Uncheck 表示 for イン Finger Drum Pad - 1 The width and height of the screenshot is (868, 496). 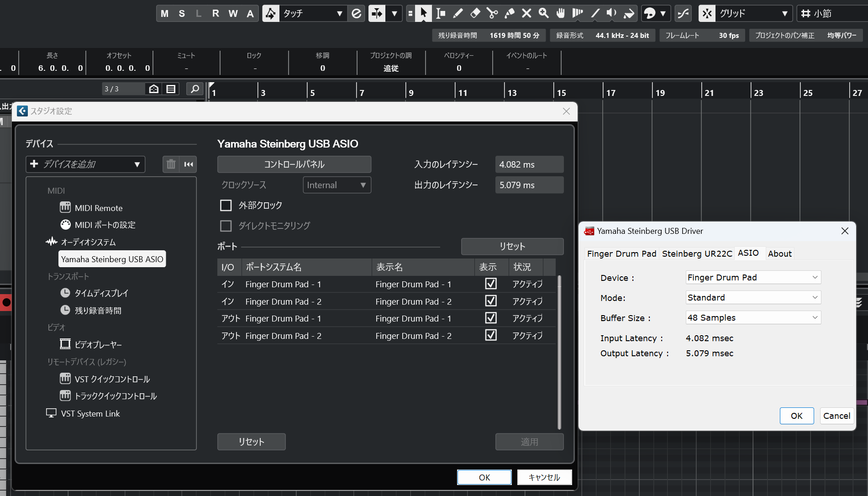pos(491,284)
